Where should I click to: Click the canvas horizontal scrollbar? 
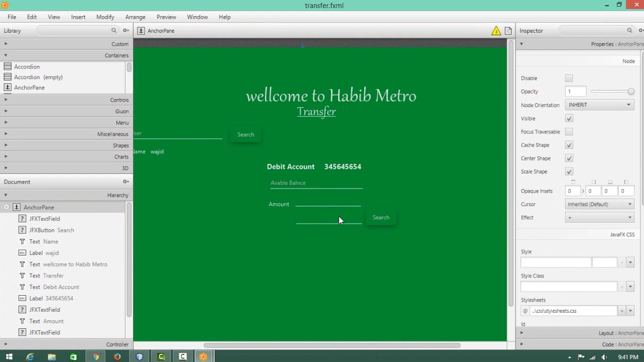tap(332, 345)
